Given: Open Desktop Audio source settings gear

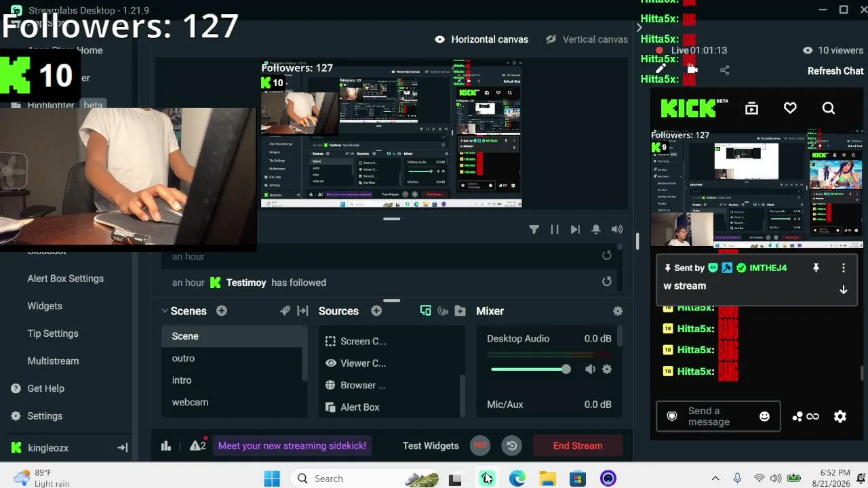Looking at the screenshot, I should point(607,369).
